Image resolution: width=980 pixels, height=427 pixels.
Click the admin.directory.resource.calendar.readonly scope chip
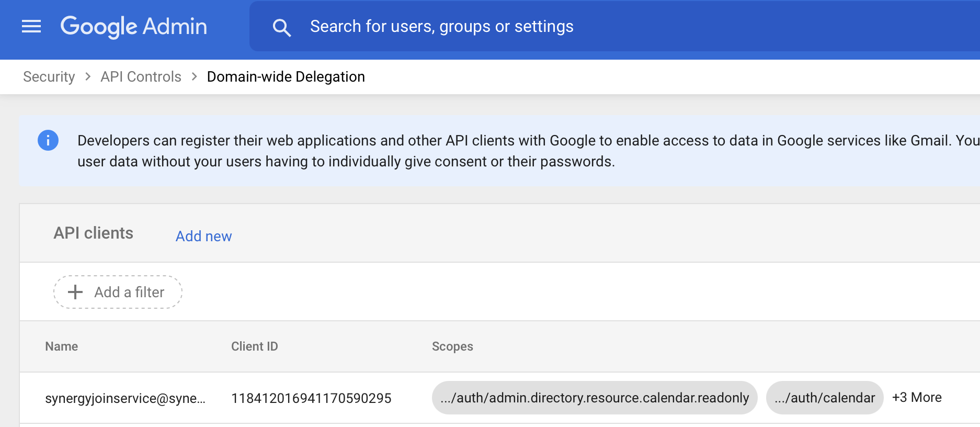pos(595,398)
